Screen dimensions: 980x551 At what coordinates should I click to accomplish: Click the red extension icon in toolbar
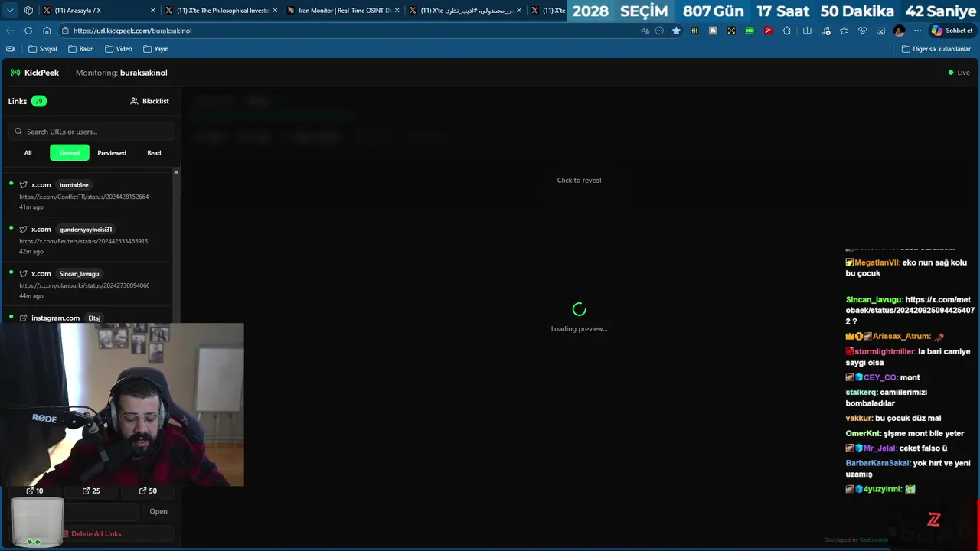(768, 31)
